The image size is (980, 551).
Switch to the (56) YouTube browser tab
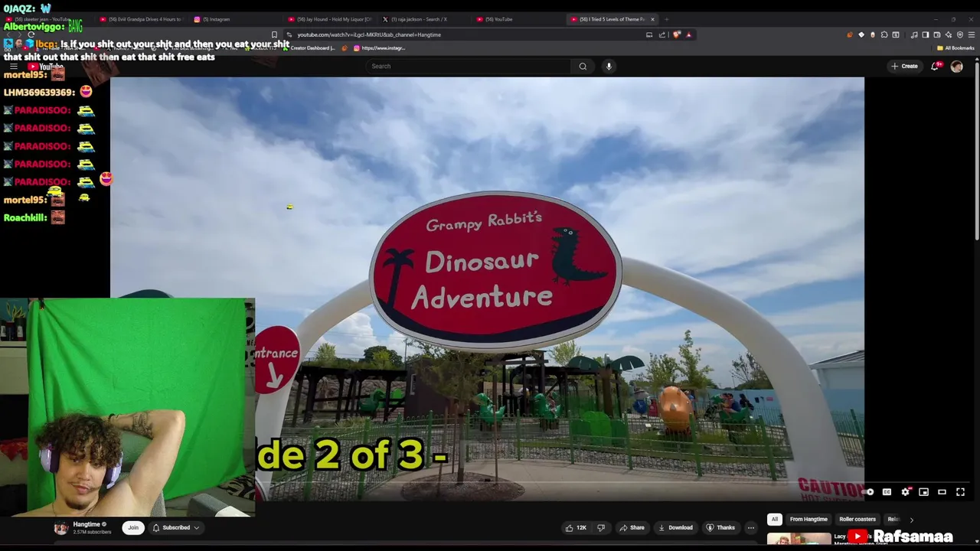[518, 19]
